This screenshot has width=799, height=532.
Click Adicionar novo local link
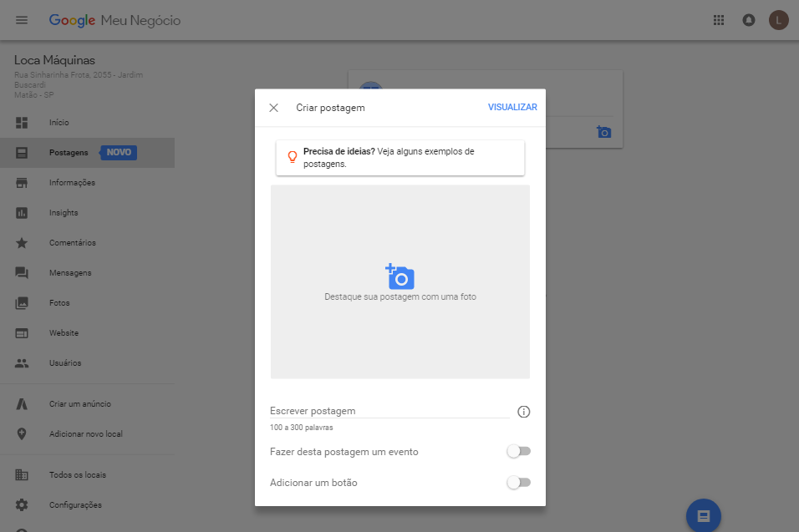86,433
